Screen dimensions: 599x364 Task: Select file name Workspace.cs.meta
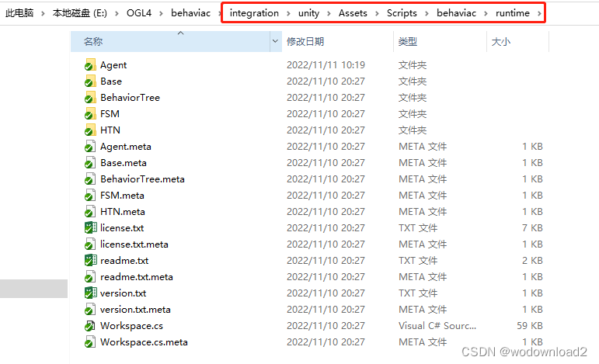(144, 341)
